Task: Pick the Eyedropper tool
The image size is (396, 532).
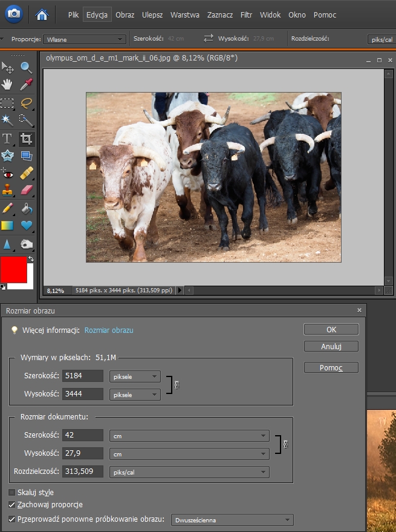Action: tap(26, 85)
